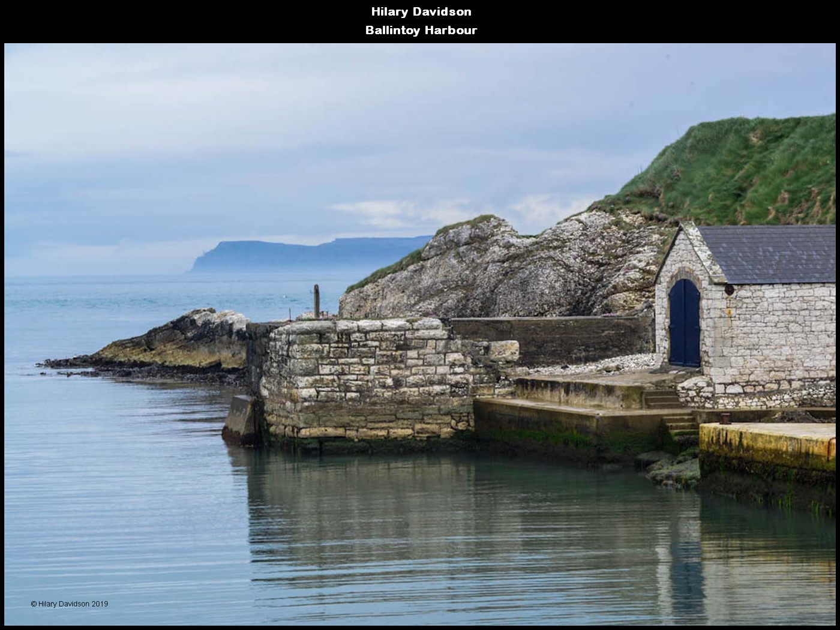The image size is (840, 630).
Task: Click the wooden post on the rocks
Action: coord(316,300)
